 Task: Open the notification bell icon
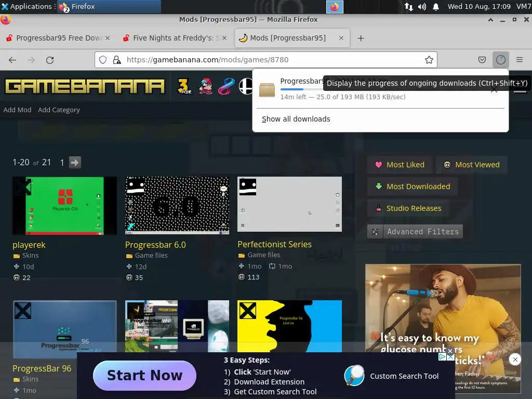pyautogui.click(x=436, y=7)
